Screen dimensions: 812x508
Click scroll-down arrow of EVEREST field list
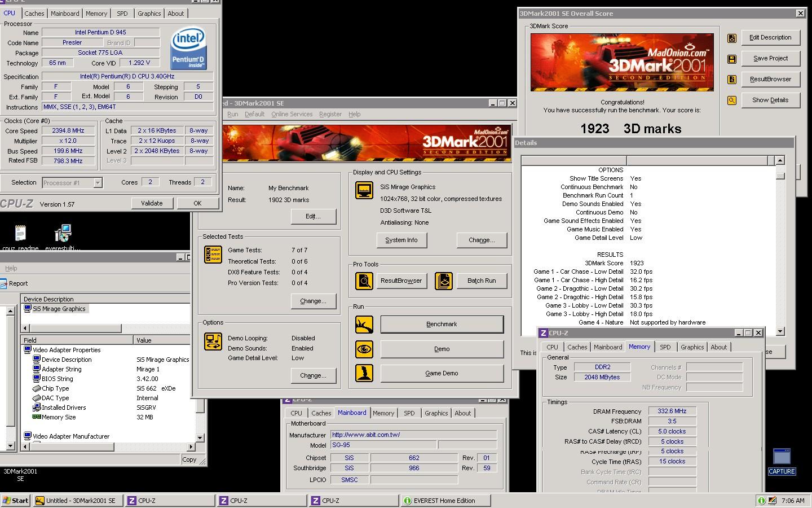click(x=200, y=437)
